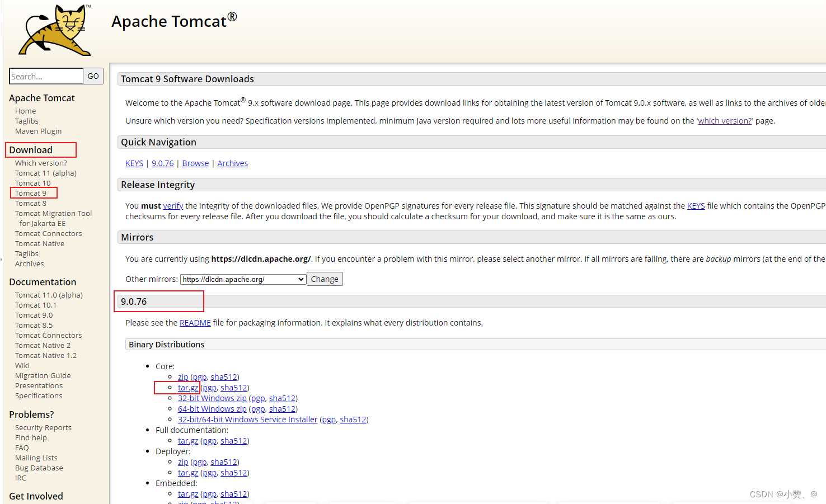Download the Core tar.gz distribution

click(187, 387)
